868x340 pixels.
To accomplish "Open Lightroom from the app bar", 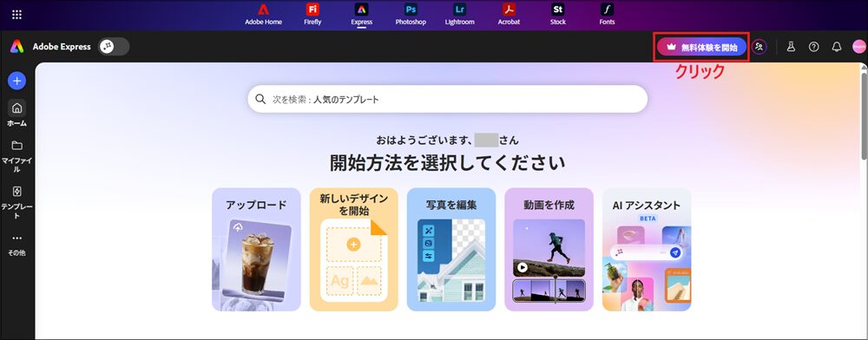I will [459, 15].
